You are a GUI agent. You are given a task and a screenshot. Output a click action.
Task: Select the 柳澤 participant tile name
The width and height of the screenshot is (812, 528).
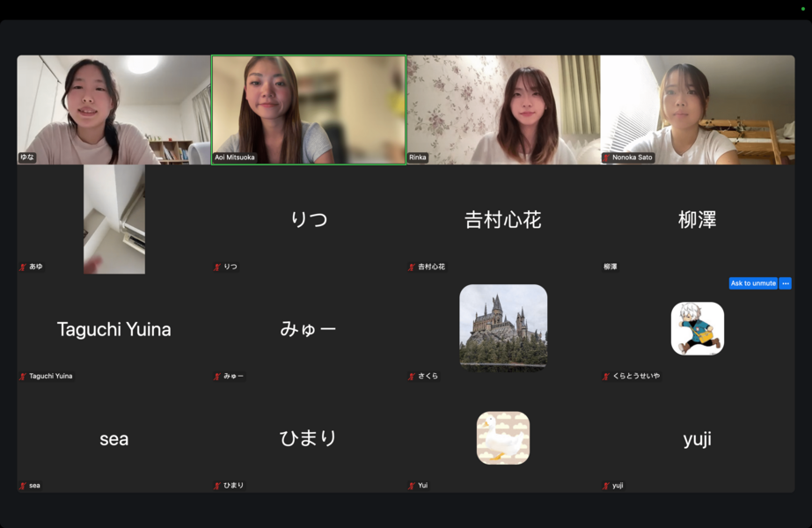tap(698, 220)
